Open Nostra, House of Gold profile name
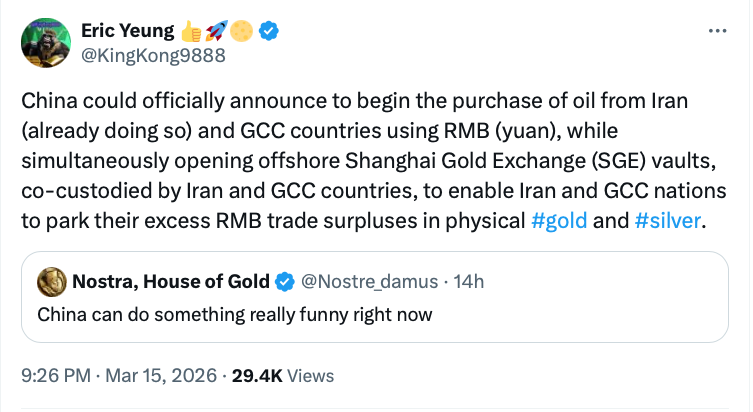This screenshot has height=412, width=753. click(171, 281)
